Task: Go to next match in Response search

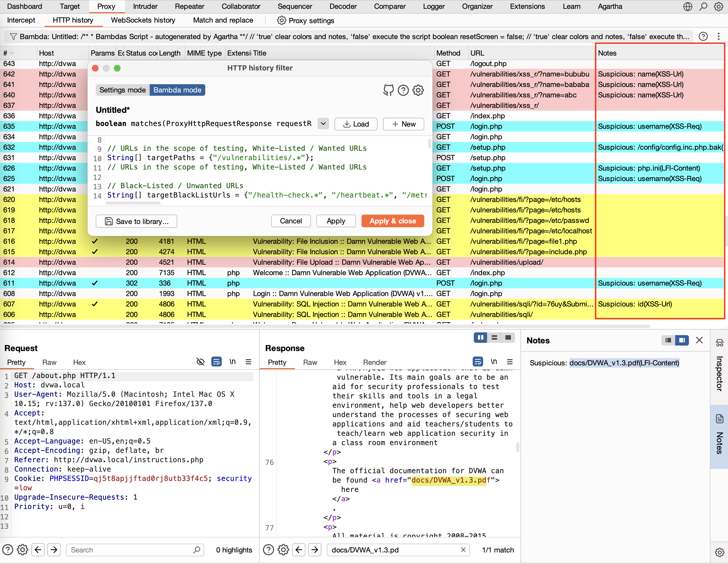Action: (315, 550)
